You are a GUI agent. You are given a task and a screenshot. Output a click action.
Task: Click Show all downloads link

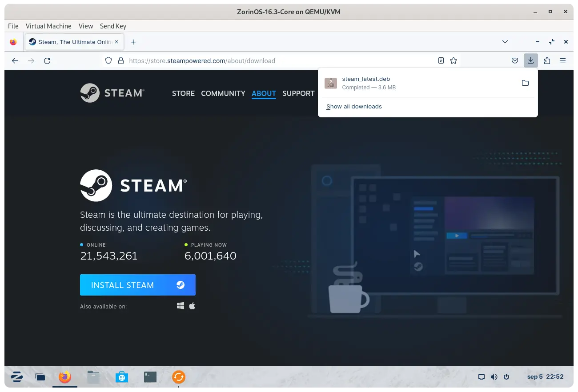click(x=354, y=107)
